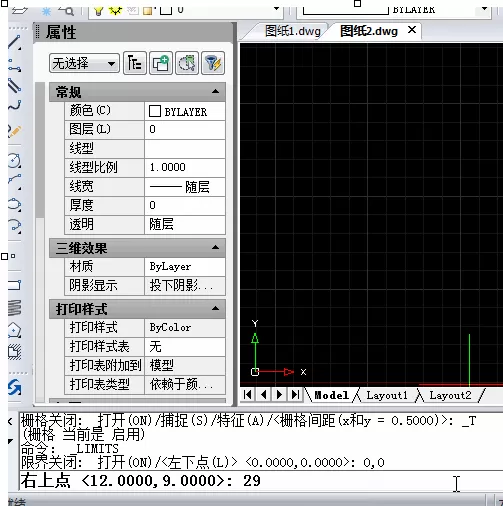
Task: Collapse the 三维效果 section
Action: point(215,247)
